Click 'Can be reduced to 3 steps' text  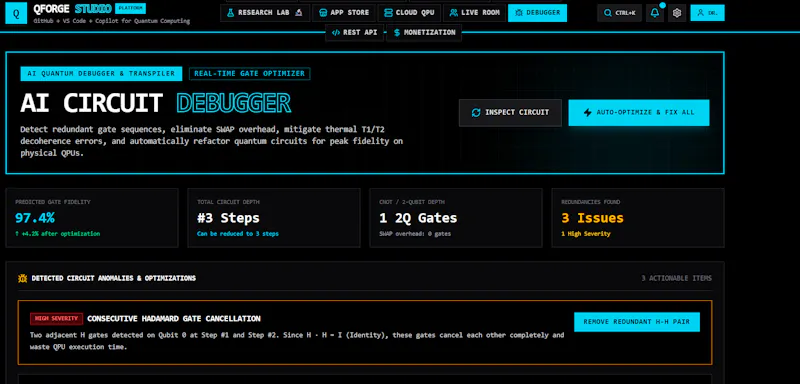[x=238, y=234]
